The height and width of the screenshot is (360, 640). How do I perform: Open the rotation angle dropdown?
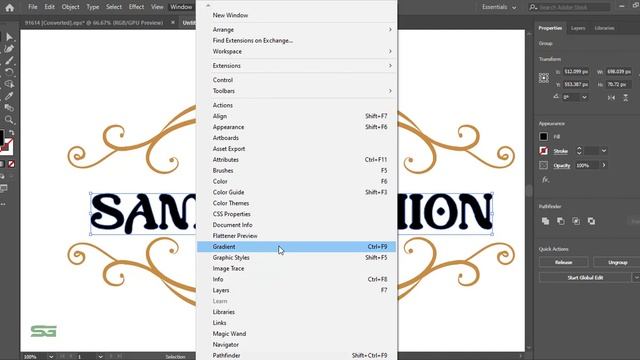click(x=584, y=97)
